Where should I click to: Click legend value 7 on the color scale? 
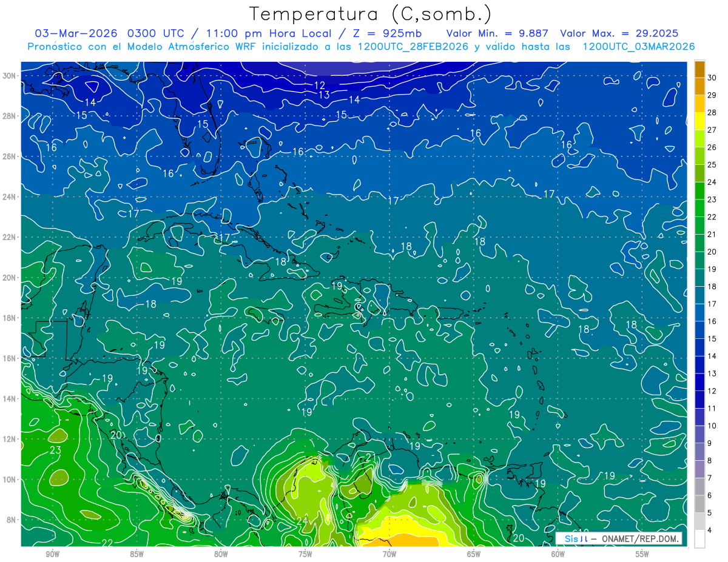pos(710,478)
